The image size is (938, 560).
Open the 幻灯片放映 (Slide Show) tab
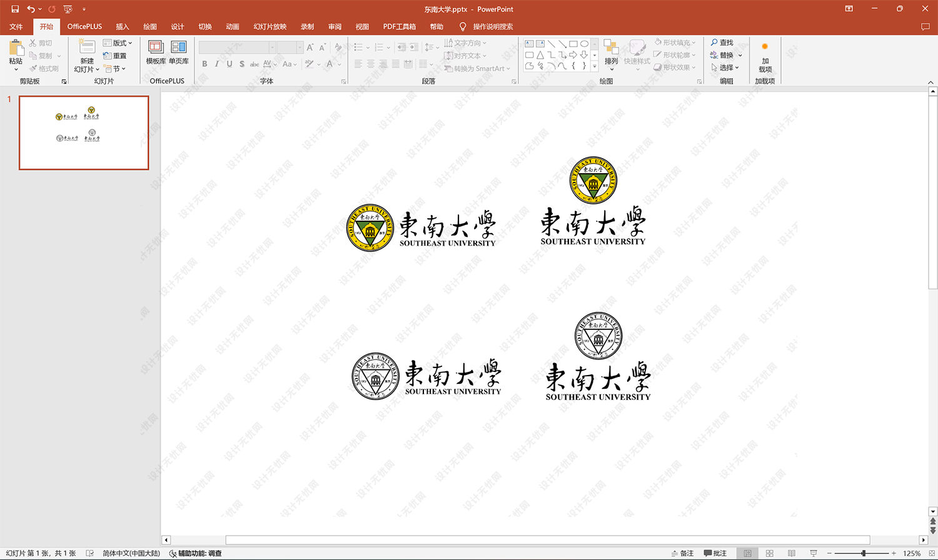point(270,27)
